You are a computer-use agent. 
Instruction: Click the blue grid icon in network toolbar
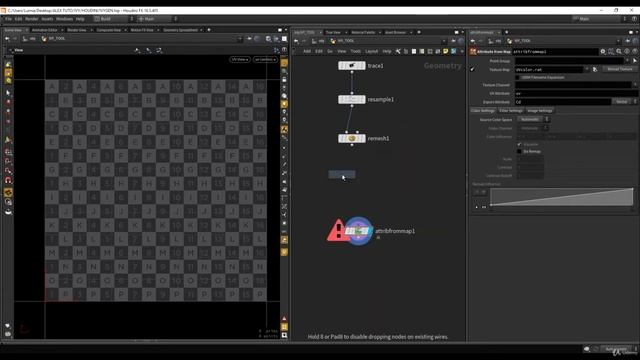click(453, 51)
